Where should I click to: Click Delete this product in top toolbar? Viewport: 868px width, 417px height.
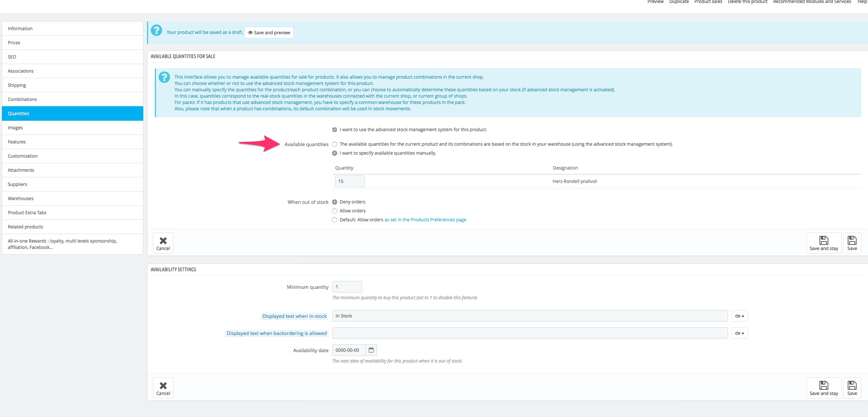[747, 2]
